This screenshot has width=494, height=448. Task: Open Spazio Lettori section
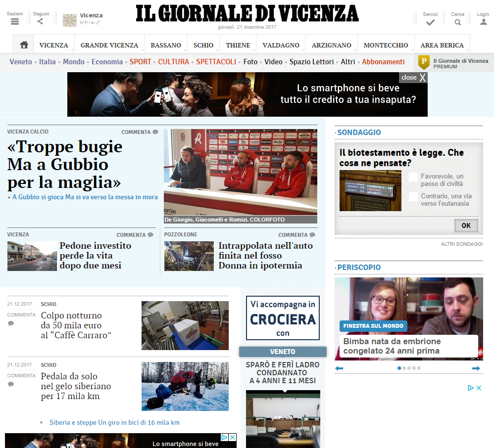[311, 62]
